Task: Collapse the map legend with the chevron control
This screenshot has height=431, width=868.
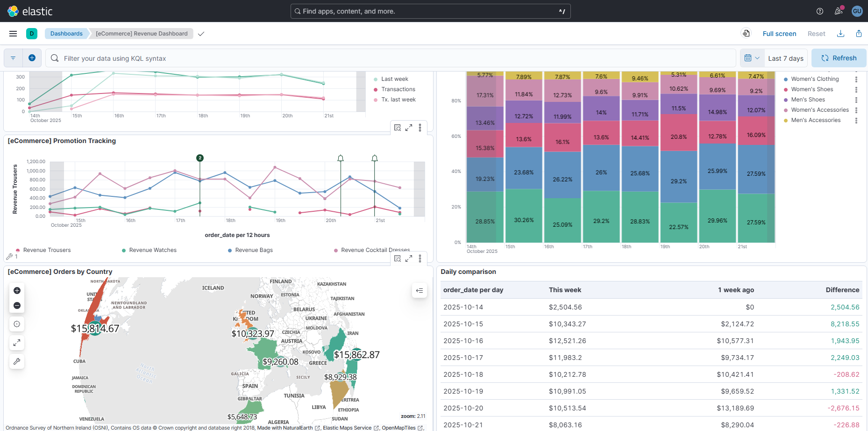Action: [419, 290]
